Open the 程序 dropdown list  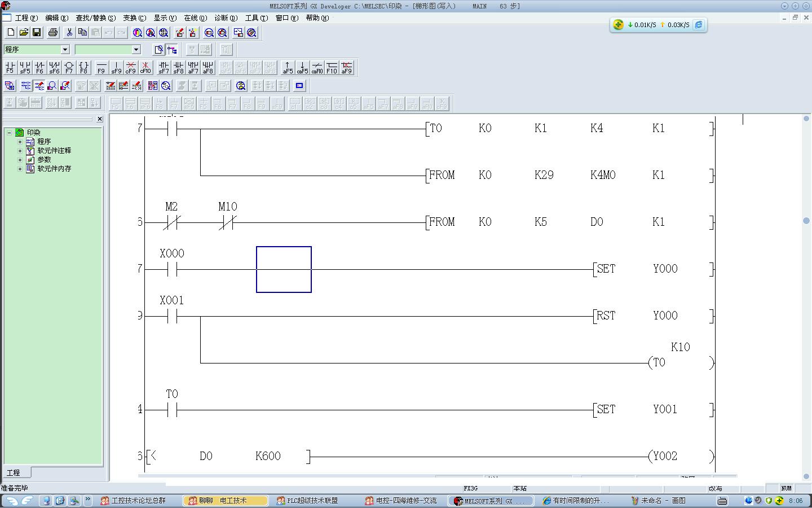coord(65,50)
